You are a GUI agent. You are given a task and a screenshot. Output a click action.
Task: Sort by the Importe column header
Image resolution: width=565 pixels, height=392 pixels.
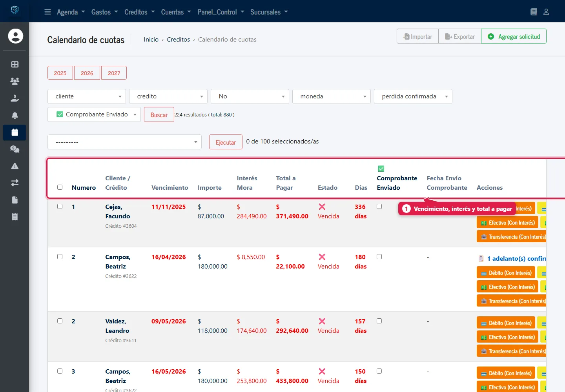[210, 187]
